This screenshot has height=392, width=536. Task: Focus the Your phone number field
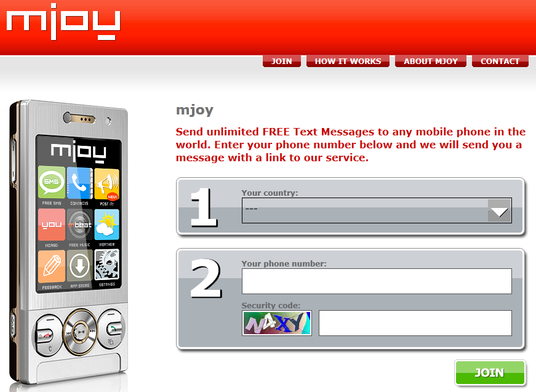377,281
